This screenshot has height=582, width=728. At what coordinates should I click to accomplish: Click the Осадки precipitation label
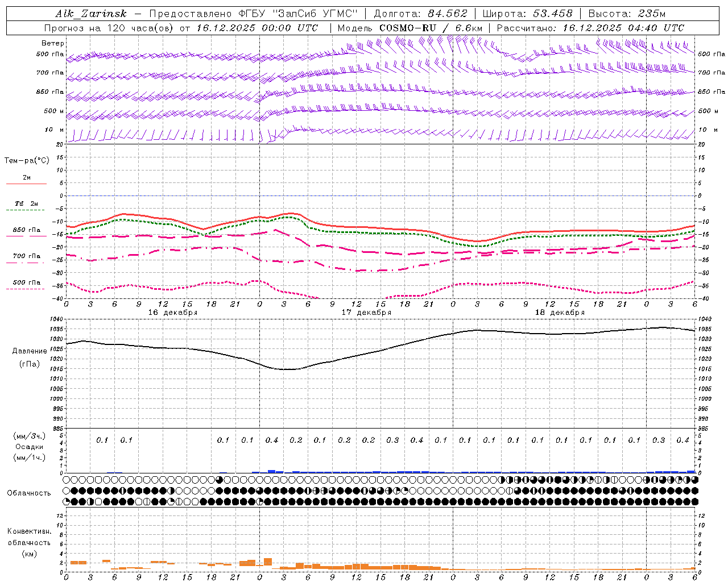(x=30, y=447)
